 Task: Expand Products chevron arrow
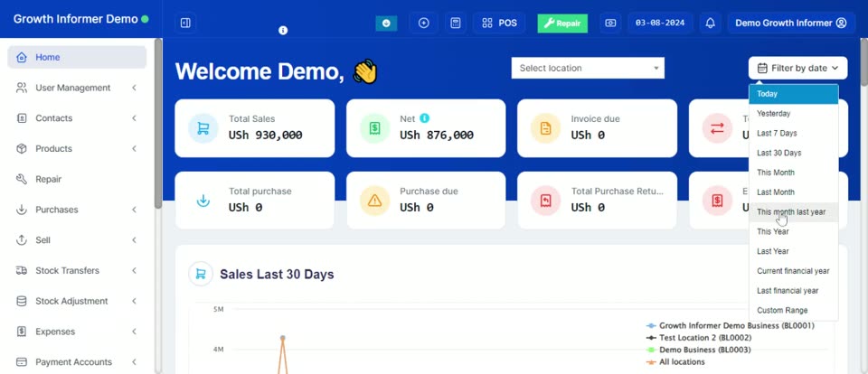click(134, 148)
